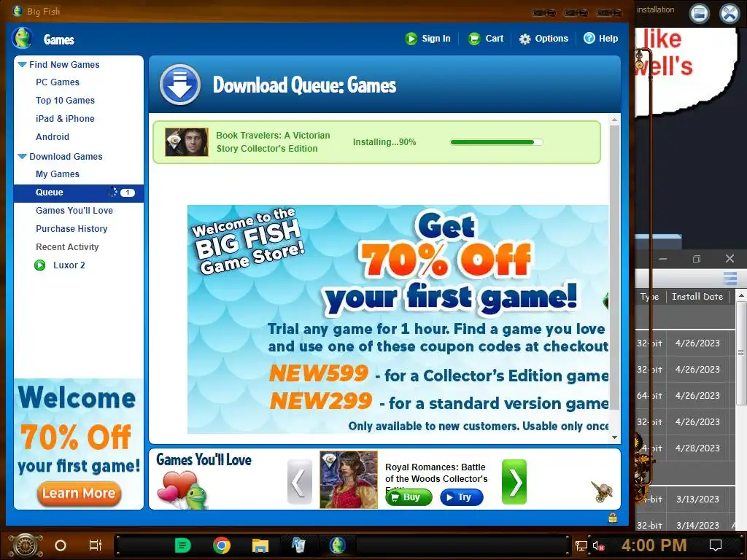Click the Luxor 2 recent game
Screen dimensions: 747x560
click(69, 265)
